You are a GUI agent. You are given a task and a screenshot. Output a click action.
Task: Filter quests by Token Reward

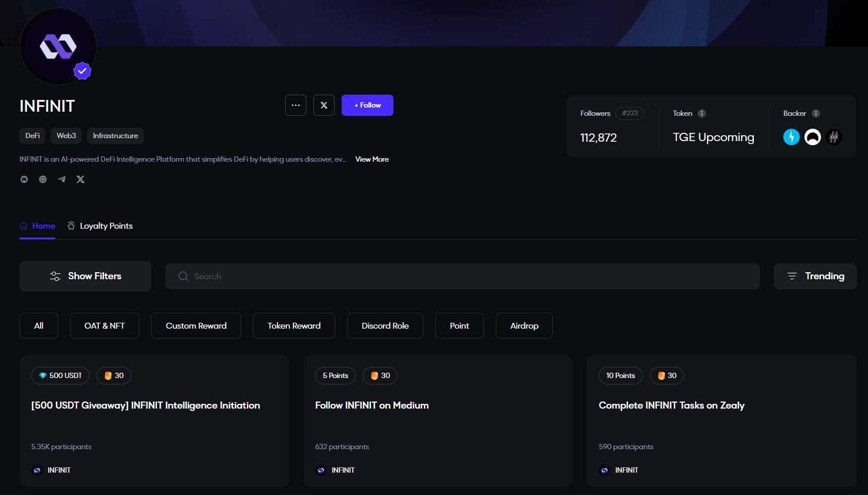294,326
